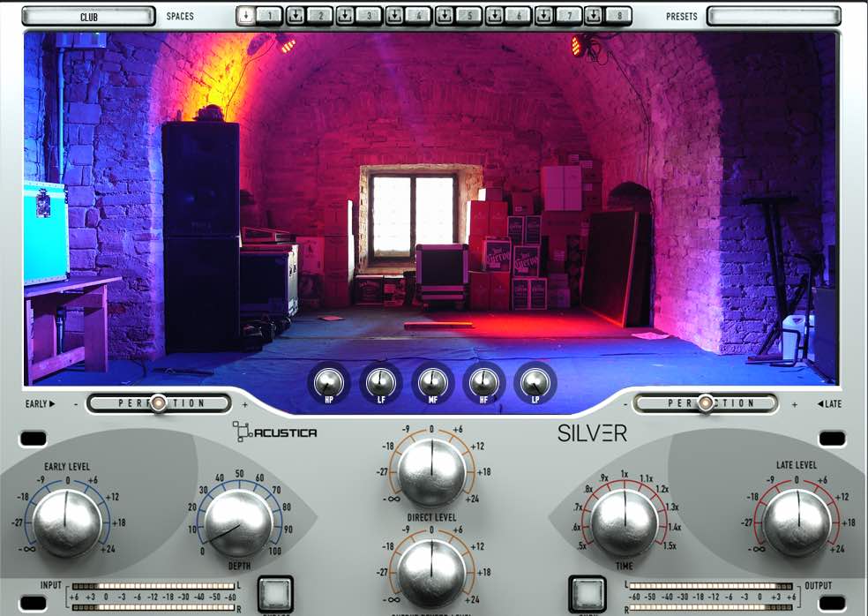Click the HP filter knob

pyautogui.click(x=329, y=382)
